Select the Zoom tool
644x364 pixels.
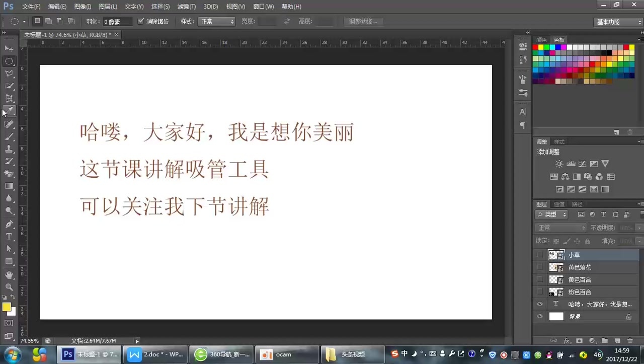tap(9, 287)
